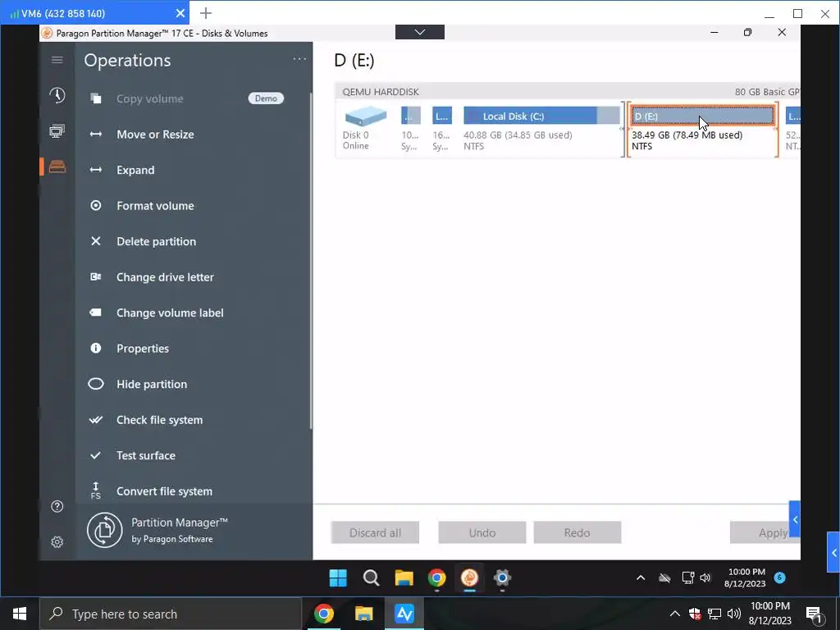This screenshot has height=630, width=840.
Task: Open the help question mark icon
Action: click(57, 506)
